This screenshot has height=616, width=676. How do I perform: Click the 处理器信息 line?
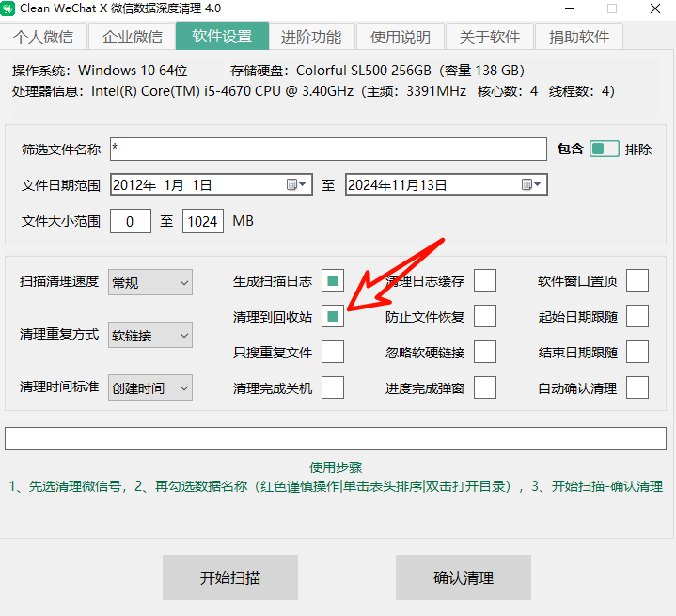(313, 91)
